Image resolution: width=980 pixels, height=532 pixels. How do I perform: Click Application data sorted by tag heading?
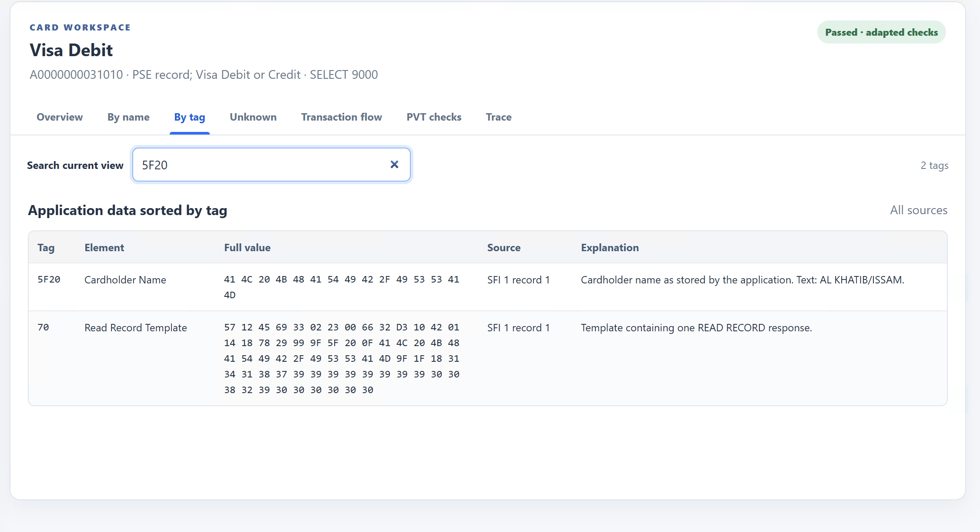click(128, 211)
